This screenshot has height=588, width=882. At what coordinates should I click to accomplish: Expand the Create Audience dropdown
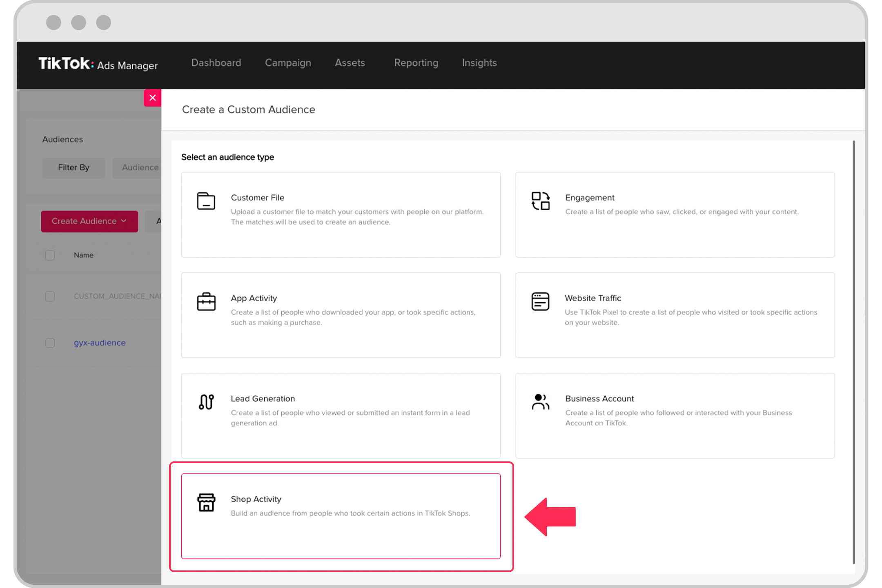click(x=89, y=221)
